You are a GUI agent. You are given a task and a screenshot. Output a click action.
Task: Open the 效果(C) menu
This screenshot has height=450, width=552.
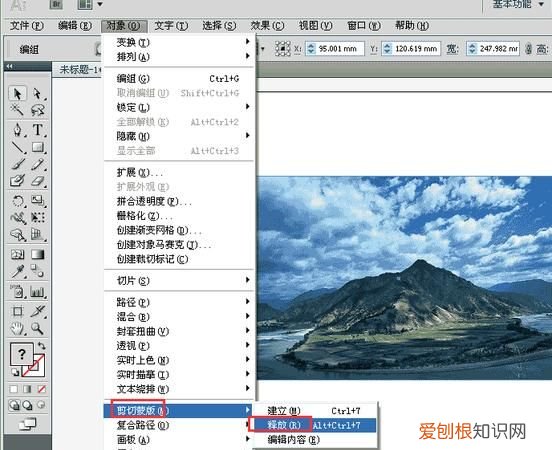pyautogui.click(x=267, y=25)
